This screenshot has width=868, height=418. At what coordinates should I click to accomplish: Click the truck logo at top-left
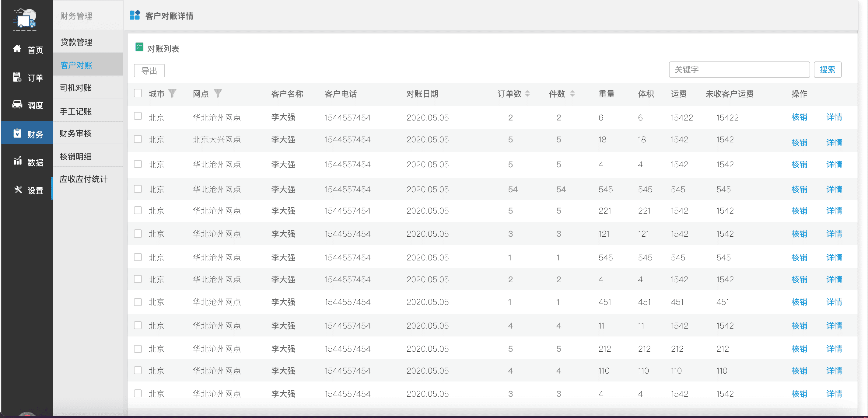pyautogui.click(x=25, y=19)
